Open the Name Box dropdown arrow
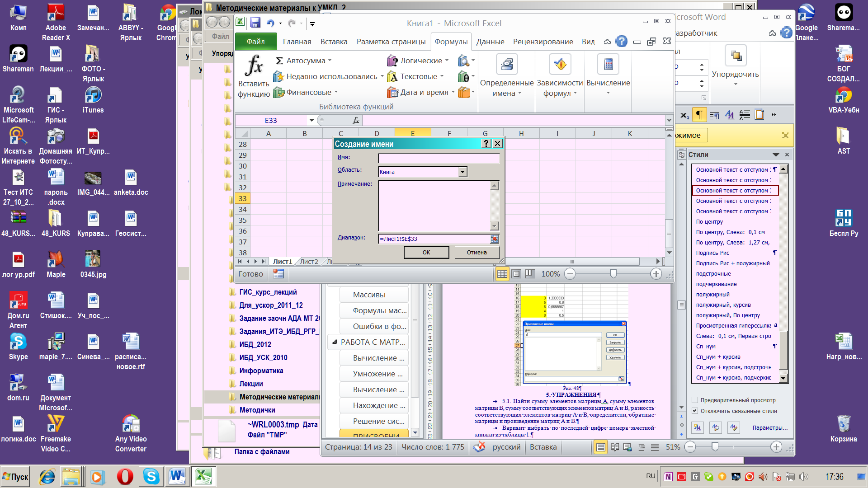 pyautogui.click(x=311, y=120)
